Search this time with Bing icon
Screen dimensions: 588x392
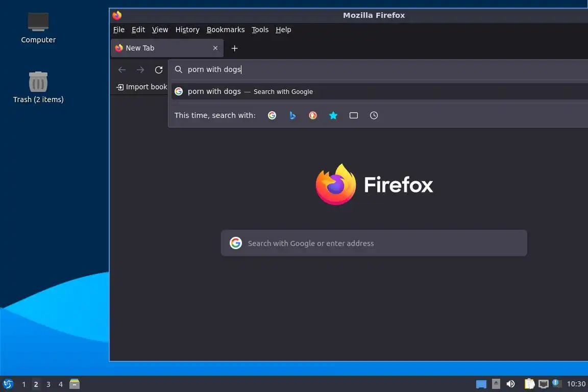click(x=292, y=115)
